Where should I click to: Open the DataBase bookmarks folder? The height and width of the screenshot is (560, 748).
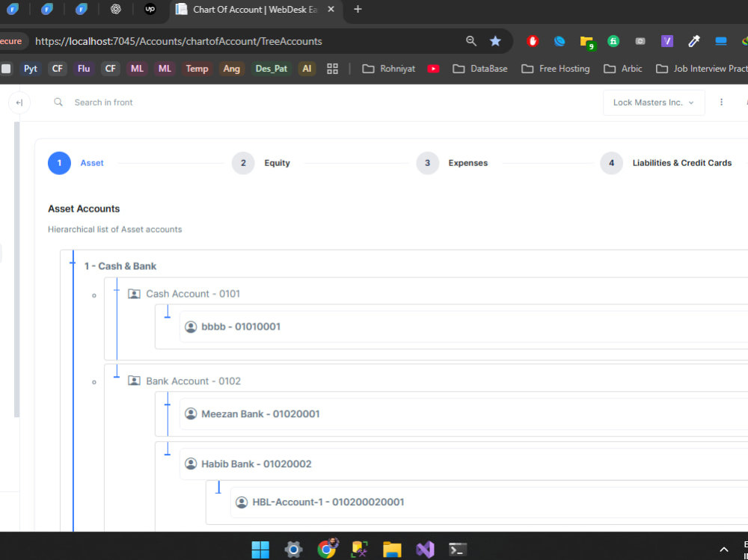(479, 69)
